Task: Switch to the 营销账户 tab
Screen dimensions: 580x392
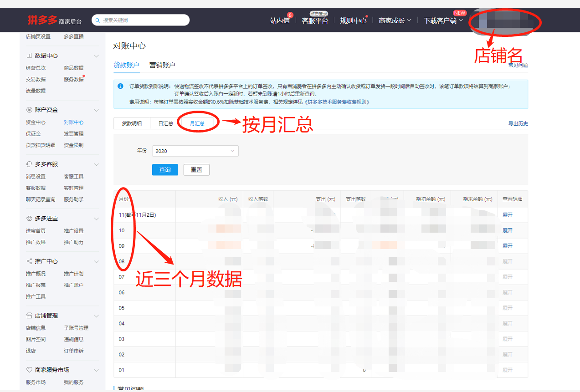Action: [x=162, y=65]
